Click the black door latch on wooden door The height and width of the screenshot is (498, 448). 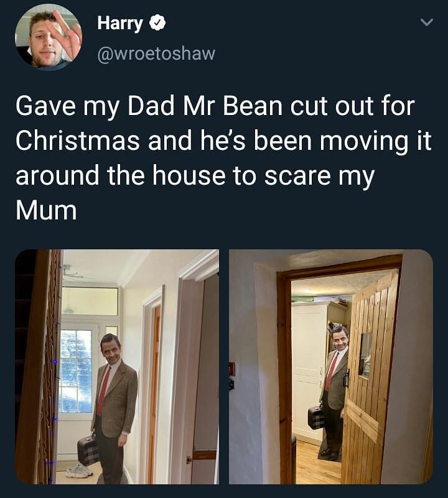point(347,377)
